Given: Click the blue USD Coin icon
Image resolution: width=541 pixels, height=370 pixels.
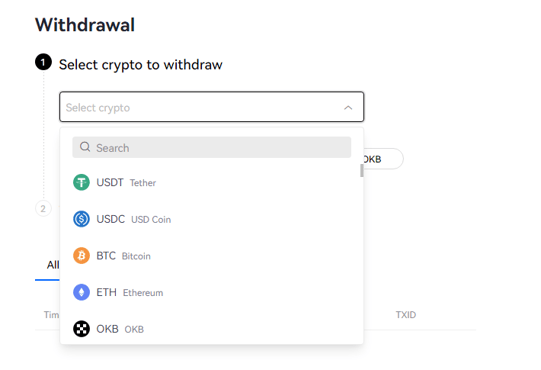Looking at the screenshot, I should pyautogui.click(x=81, y=219).
